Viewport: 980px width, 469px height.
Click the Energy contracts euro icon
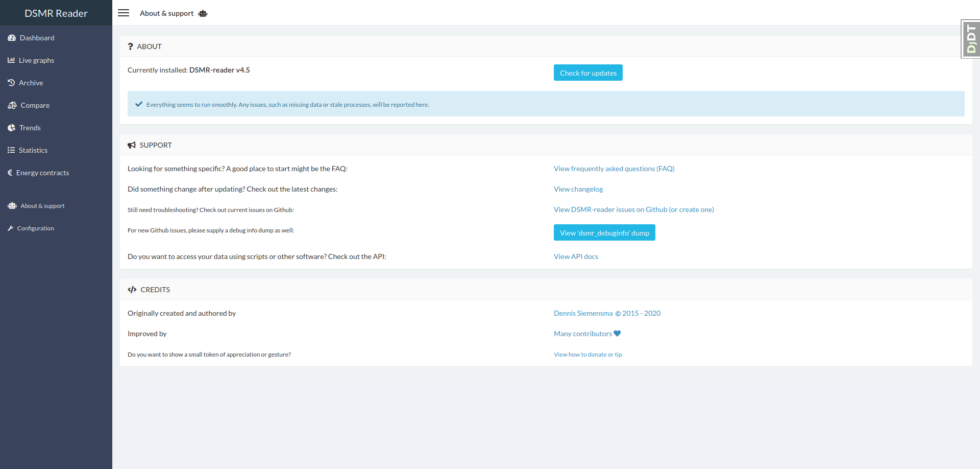10,173
